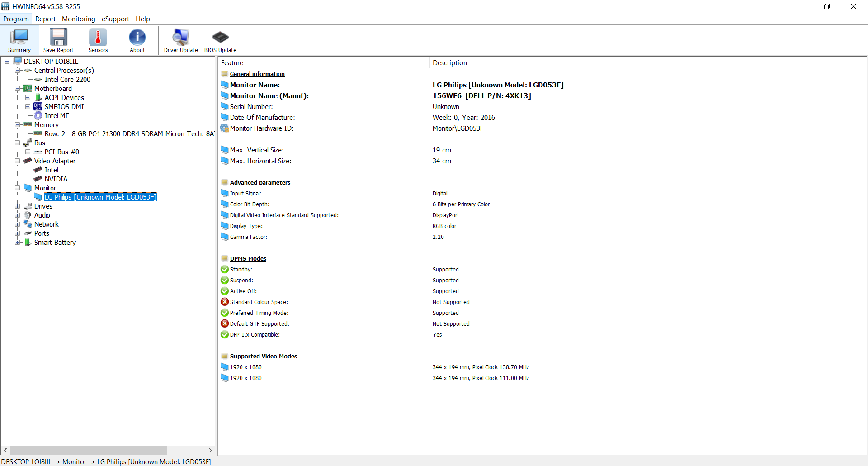Open the Help menu
868x466 pixels.
tap(143, 19)
